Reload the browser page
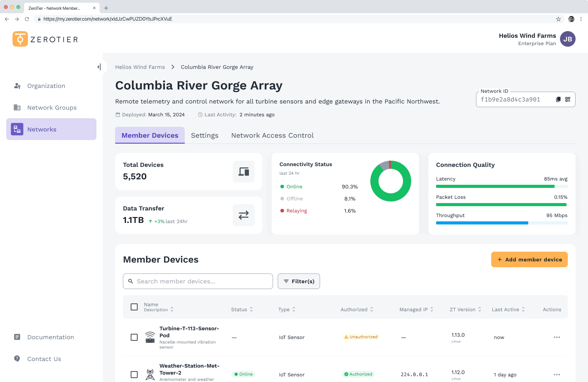 coord(27,19)
